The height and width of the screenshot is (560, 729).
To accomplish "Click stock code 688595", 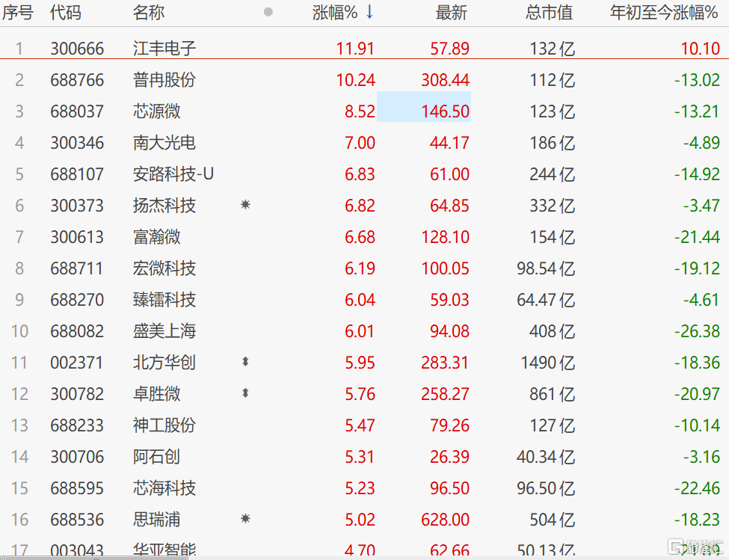I will tap(77, 488).
